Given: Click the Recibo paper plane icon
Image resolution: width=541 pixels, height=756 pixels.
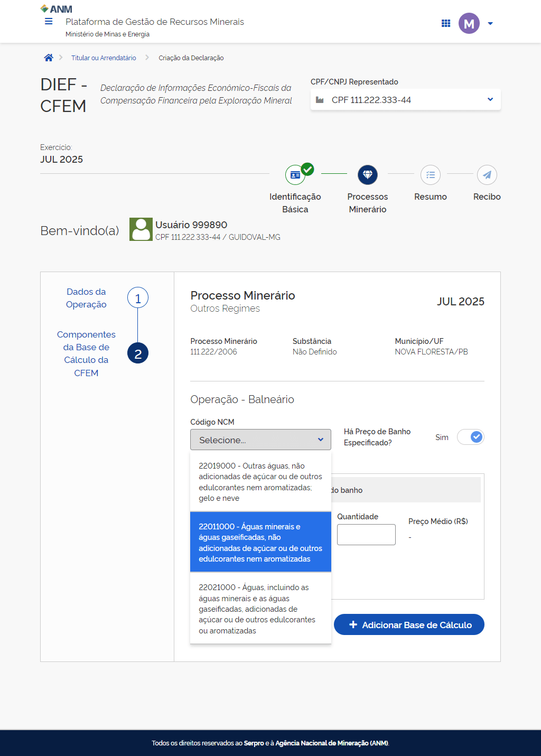Looking at the screenshot, I should point(487,175).
